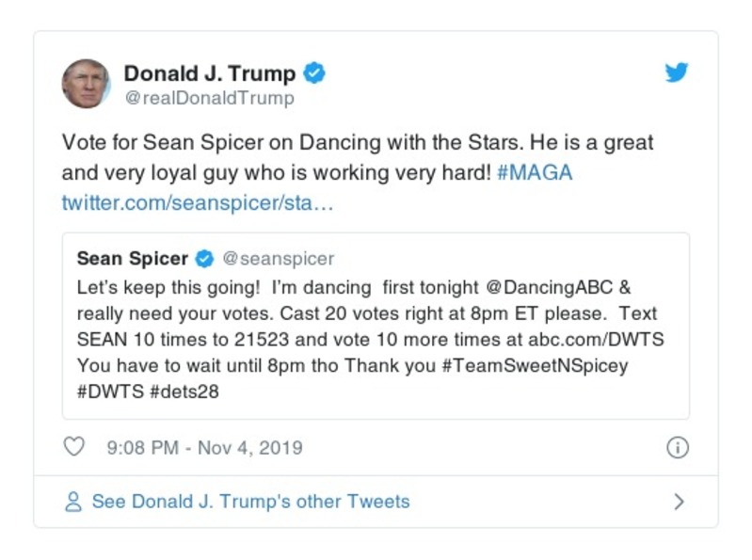Click the Sean Spicer name in quote

pos(132,258)
